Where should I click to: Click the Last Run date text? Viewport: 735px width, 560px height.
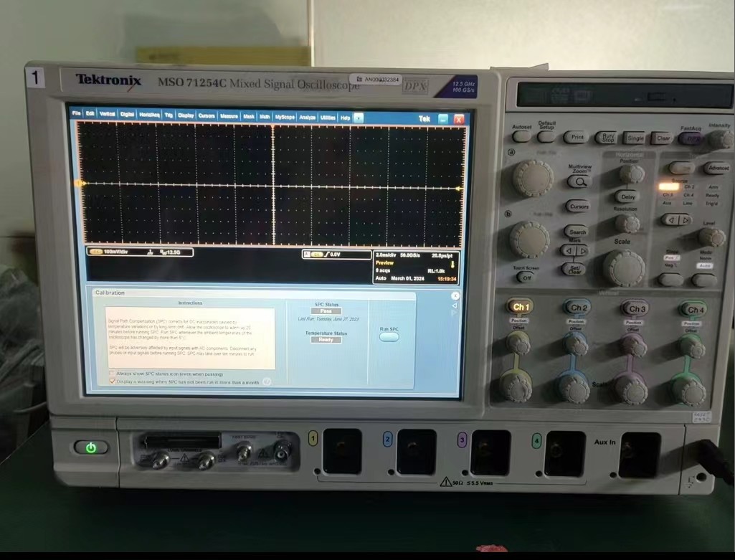pyautogui.click(x=328, y=319)
